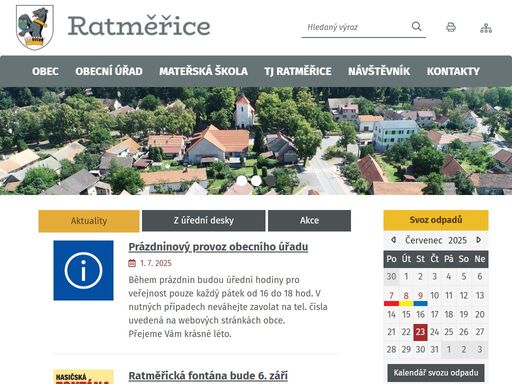The image size is (512, 384).
Task: Select calendar day 30 of previous month
Action: click(391, 276)
